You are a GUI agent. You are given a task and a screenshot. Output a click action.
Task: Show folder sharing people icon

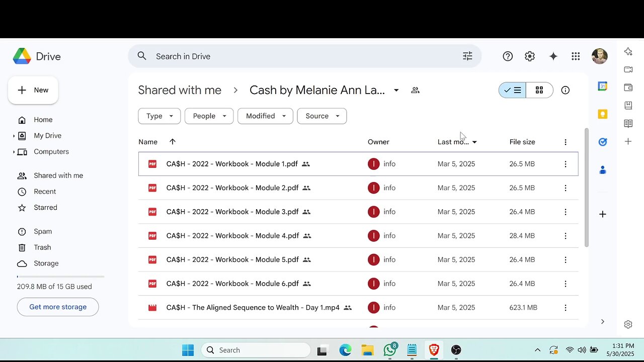[x=415, y=90]
